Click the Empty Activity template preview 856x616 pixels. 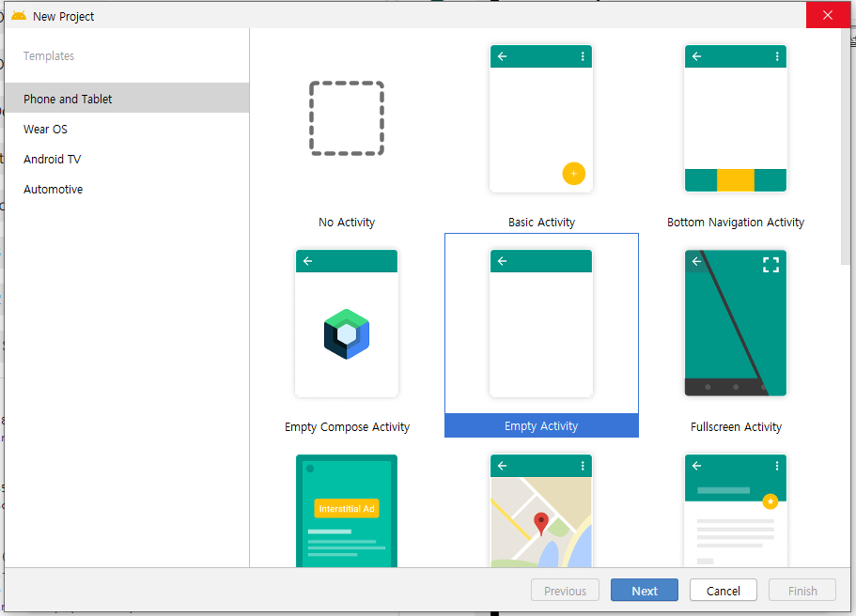541,323
